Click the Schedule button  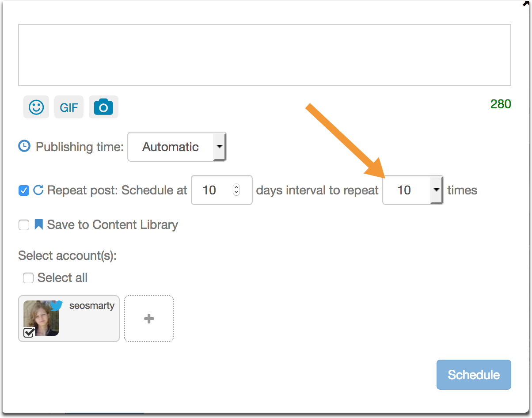[474, 375]
